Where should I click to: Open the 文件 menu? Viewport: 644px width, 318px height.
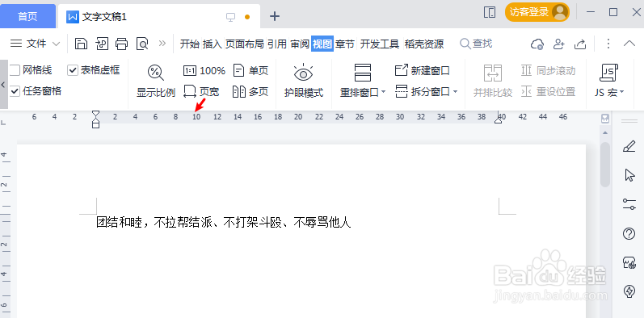point(36,44)
